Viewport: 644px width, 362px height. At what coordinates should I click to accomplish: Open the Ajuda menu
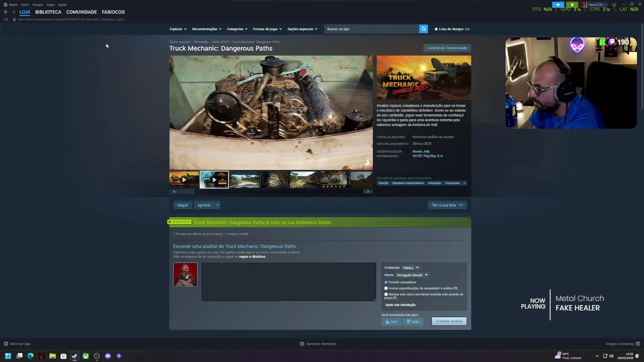[x=62, y=5]
